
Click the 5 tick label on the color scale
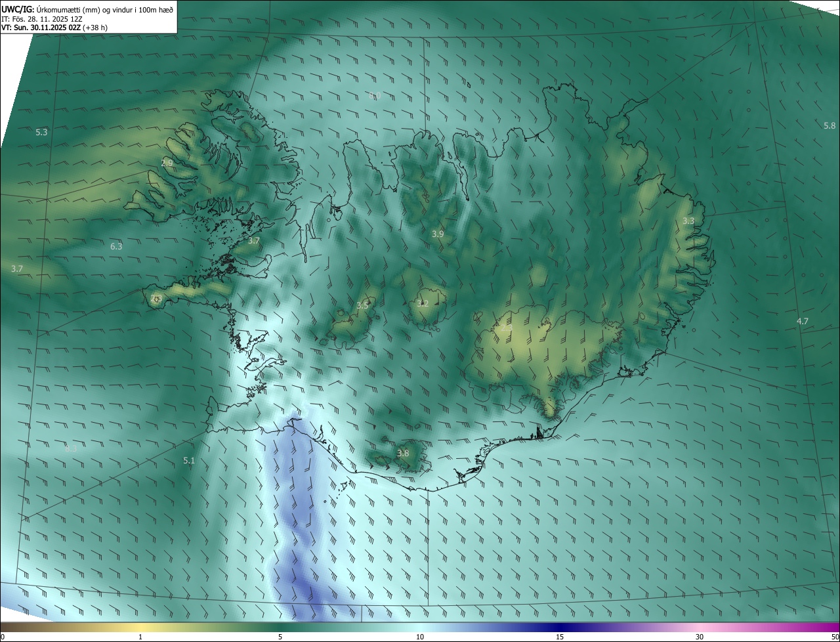[280, 637]
